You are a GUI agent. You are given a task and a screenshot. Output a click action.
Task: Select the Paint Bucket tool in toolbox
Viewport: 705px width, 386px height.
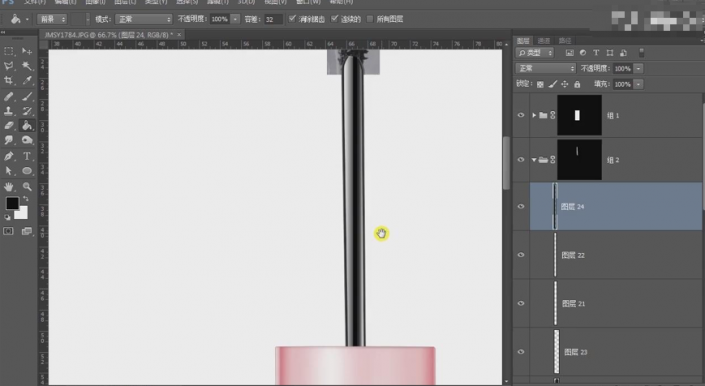coord(27,126)
